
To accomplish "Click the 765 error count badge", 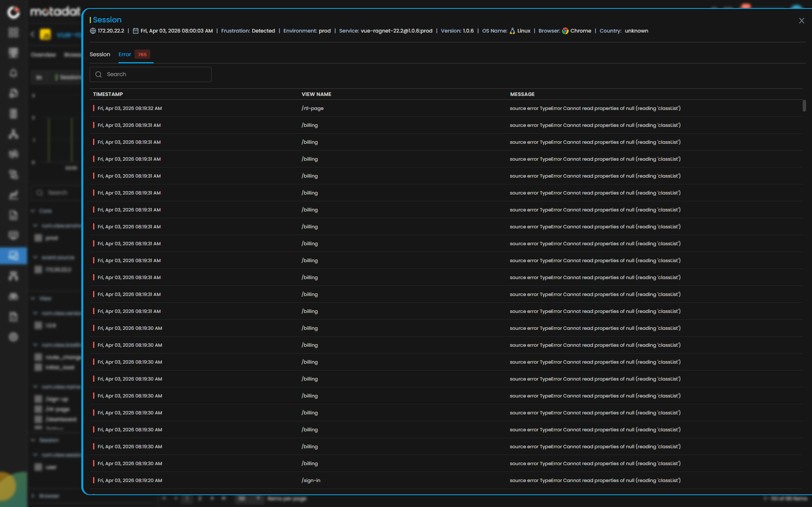I will 142,55.
